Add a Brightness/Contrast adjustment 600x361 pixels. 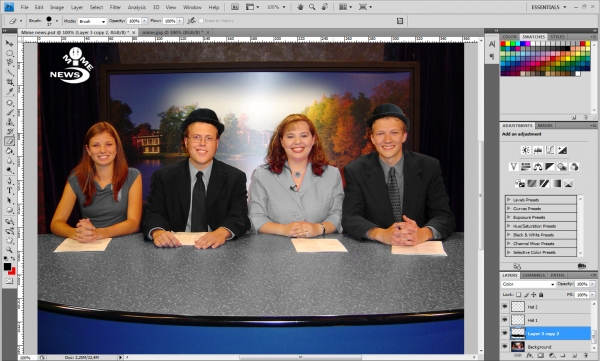click(526, 150)
